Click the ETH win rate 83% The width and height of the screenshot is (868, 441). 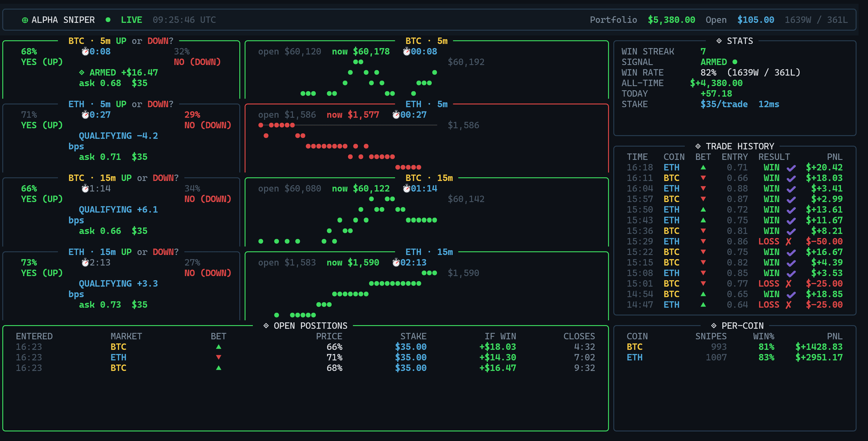tap(766, 358)
